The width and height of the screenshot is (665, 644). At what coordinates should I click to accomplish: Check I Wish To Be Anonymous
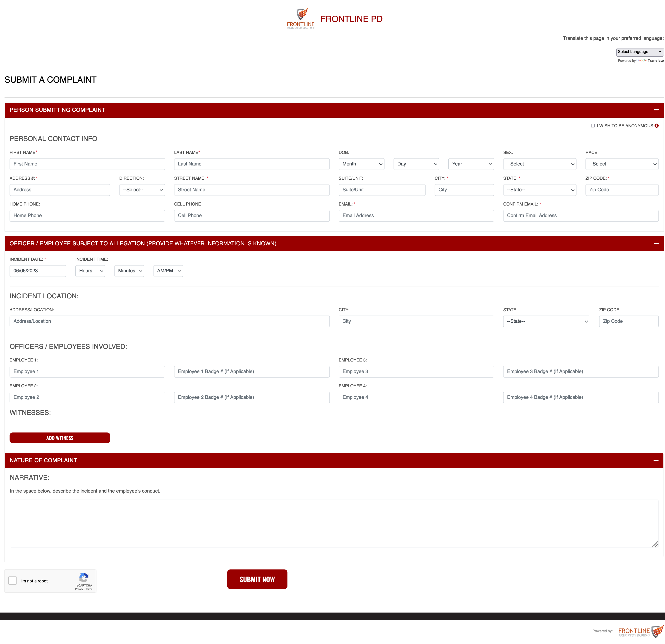click(593, 126)
